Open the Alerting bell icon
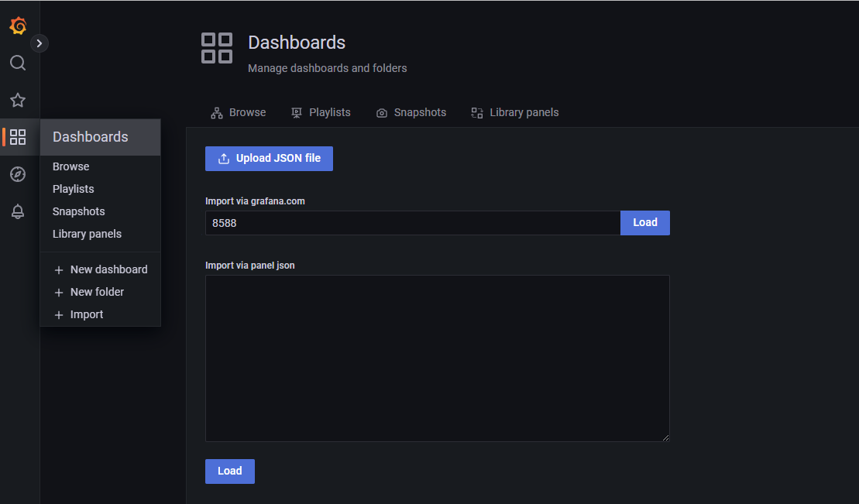 (18, 211)
